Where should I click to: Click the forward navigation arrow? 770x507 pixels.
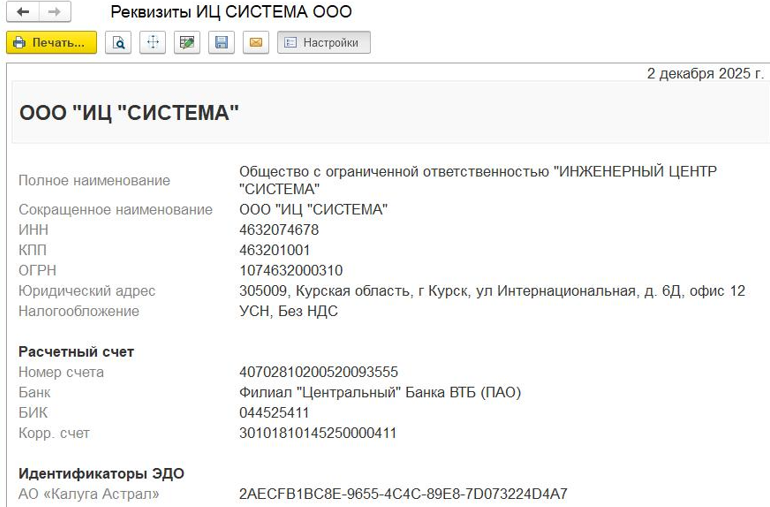coord(54,12)
